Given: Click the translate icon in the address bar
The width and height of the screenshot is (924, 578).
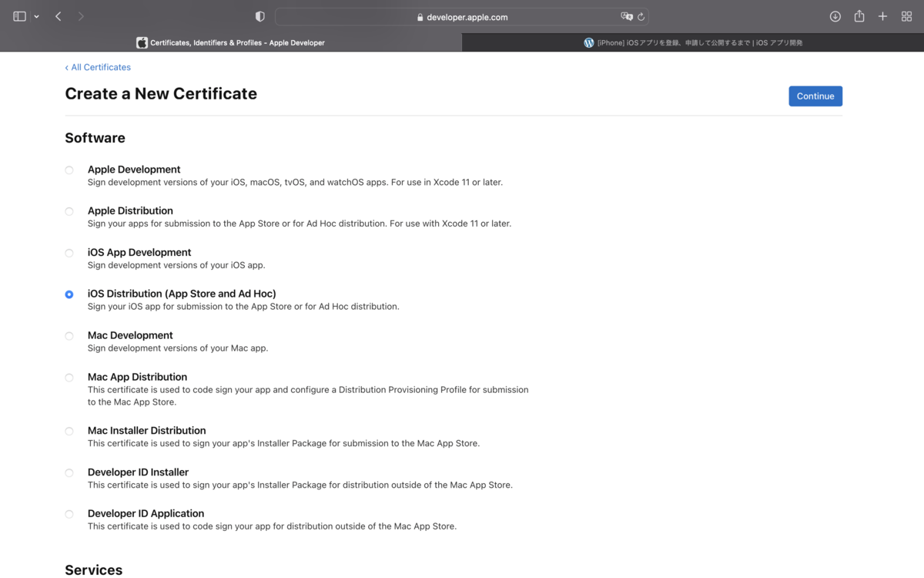Looking at the screenshot, I should tap(627, 16).
